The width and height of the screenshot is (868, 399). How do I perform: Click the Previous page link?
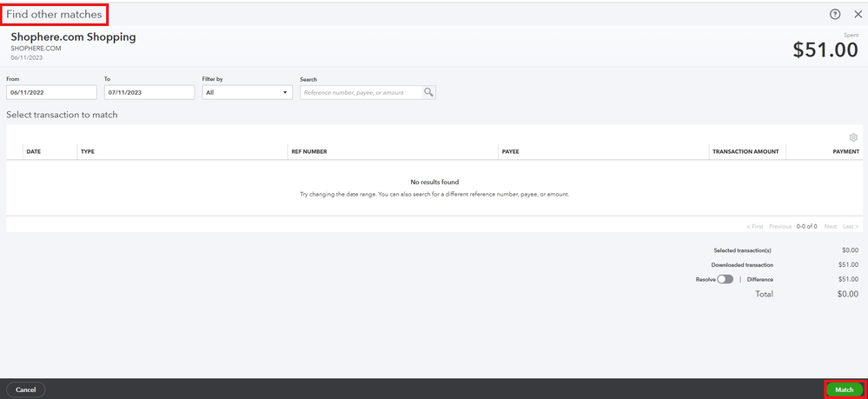[780, 227]
